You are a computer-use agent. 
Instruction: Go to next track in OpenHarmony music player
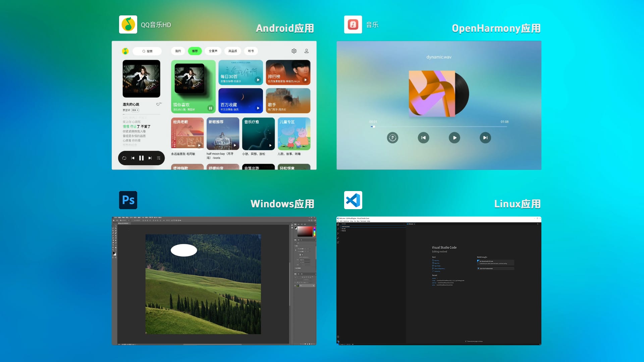click(485, 138)
